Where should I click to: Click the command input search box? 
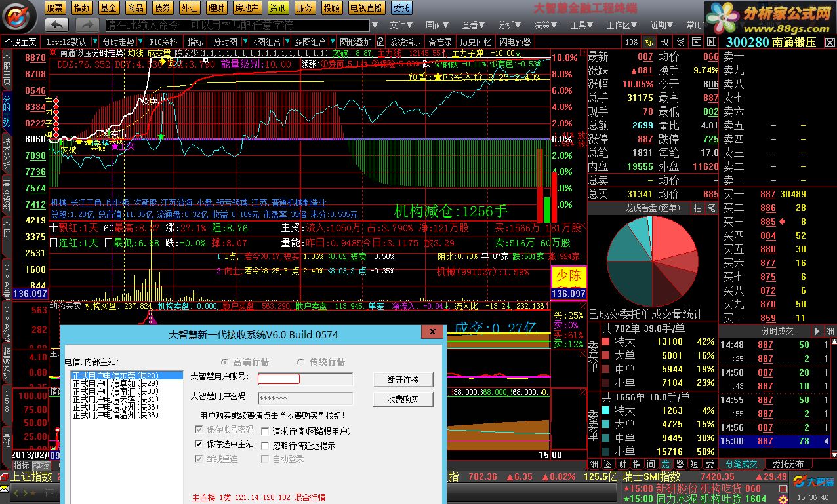point(237,26)
